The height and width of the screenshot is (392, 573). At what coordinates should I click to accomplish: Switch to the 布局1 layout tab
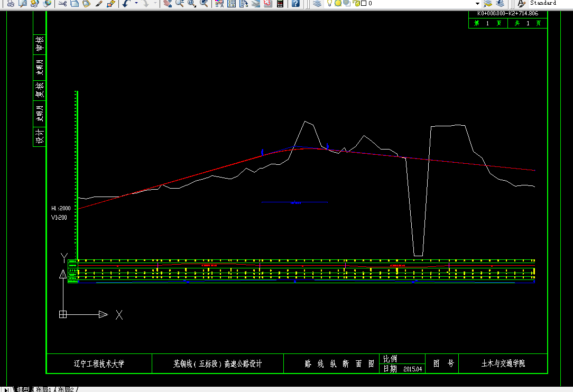[x=43, y=389]
